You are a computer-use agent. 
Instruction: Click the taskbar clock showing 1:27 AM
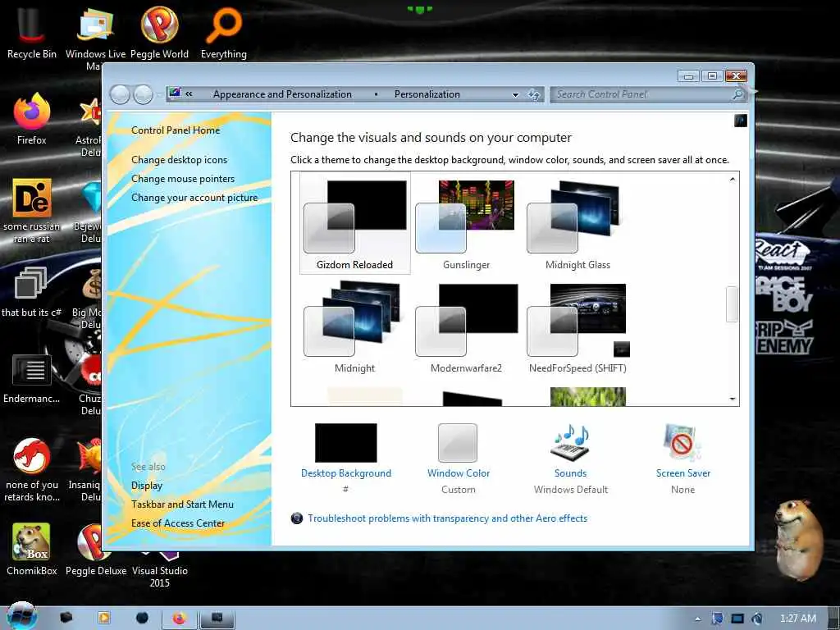(797, 619)
